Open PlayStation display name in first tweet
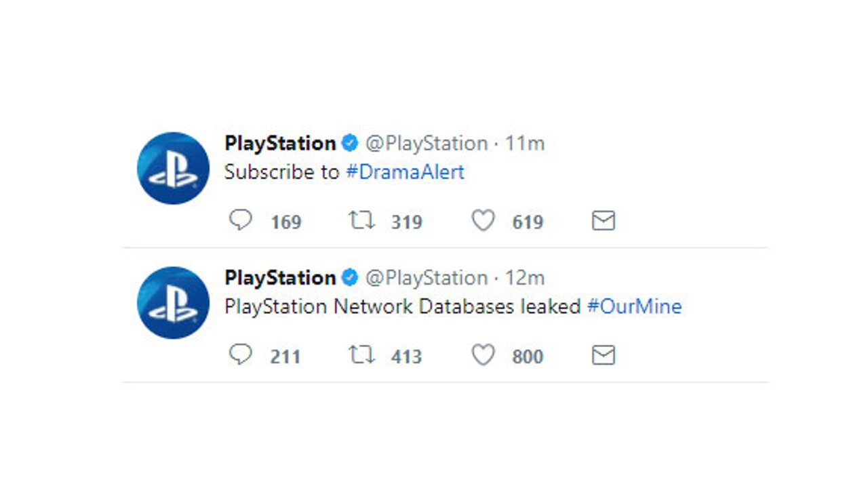 [x=280, y=144]
